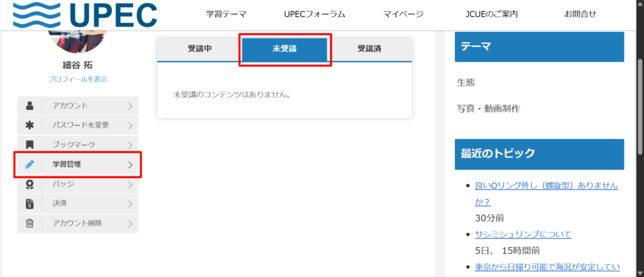Switch to the 受講中 tab

pos(199,49)
